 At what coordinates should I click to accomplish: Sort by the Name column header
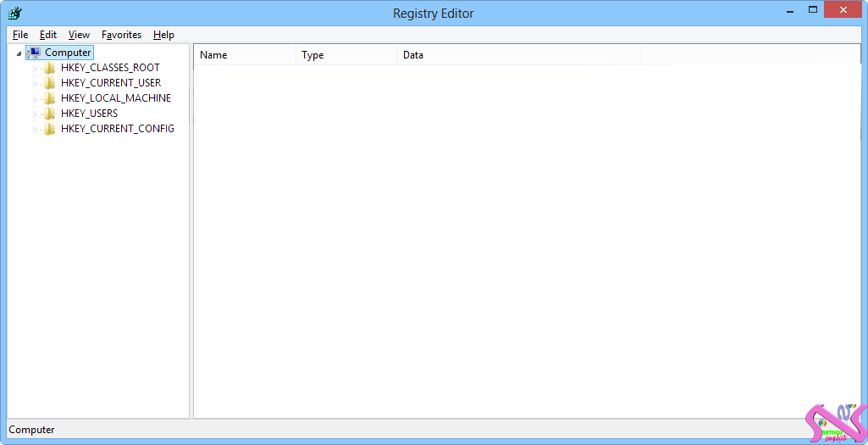click(x=246, y=55)
